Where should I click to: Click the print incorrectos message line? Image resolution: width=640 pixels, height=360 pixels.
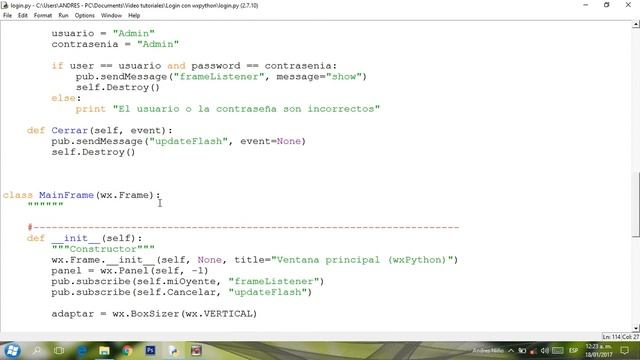[x=228, y=109]
